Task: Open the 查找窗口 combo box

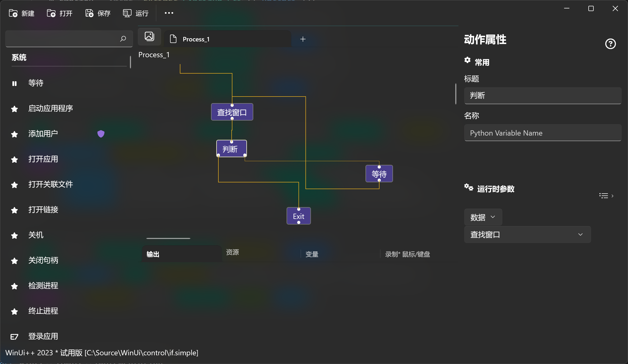Action: (x=527, y=234)
